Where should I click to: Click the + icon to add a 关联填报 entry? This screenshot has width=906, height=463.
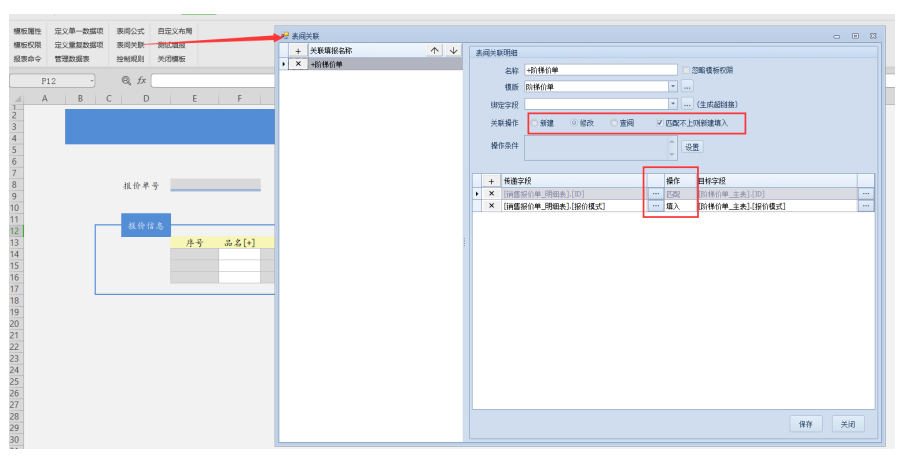pyautogui.click(x=298, y=50)
